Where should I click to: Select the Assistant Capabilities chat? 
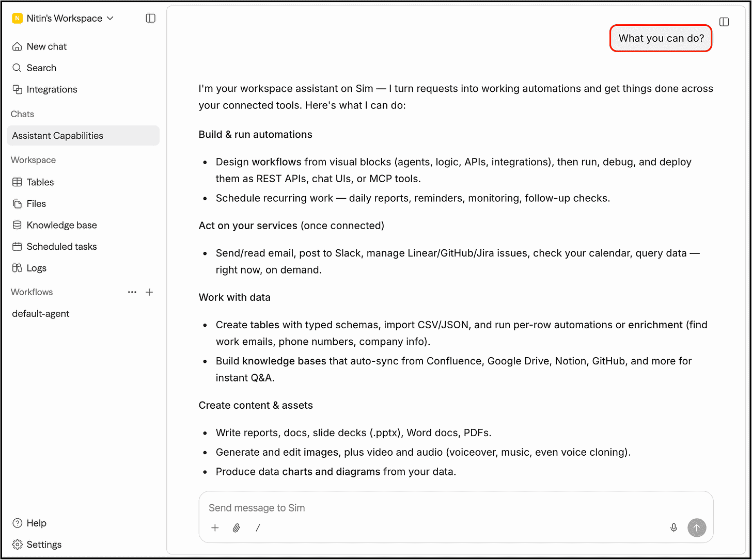83,136
